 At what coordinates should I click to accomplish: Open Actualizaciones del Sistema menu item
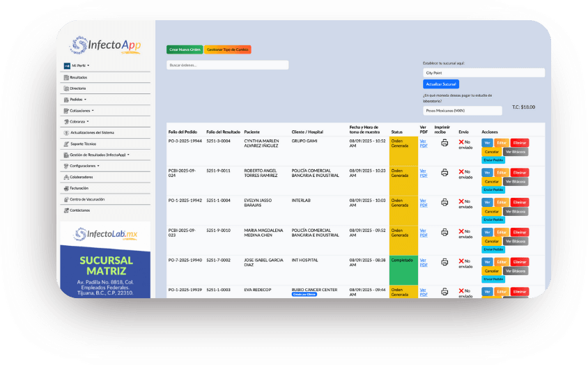[x=92, y=132]
